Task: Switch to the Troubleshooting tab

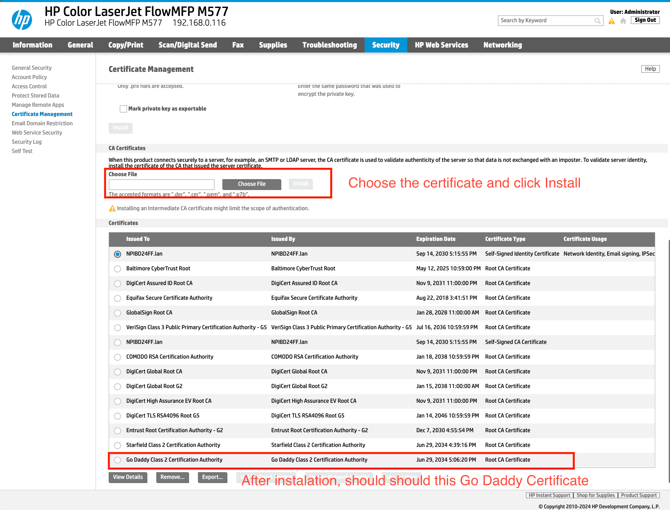Action: click(x=329, y=45)
